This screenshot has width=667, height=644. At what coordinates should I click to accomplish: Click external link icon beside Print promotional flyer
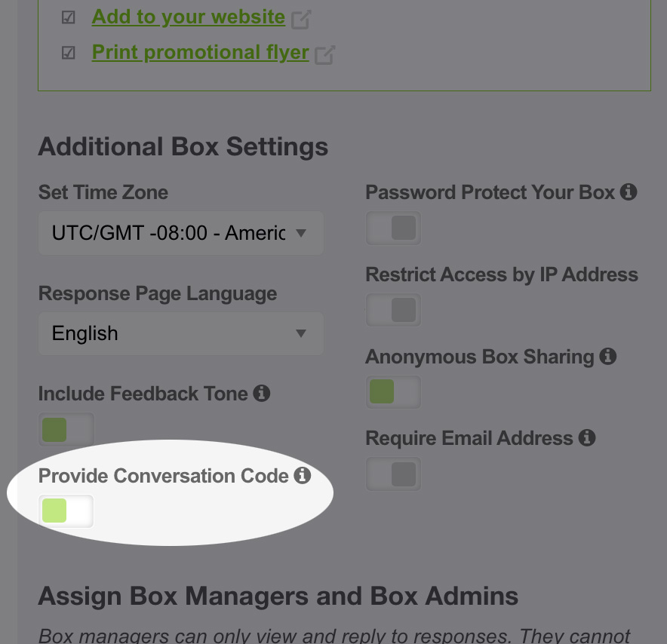[324, 55]
